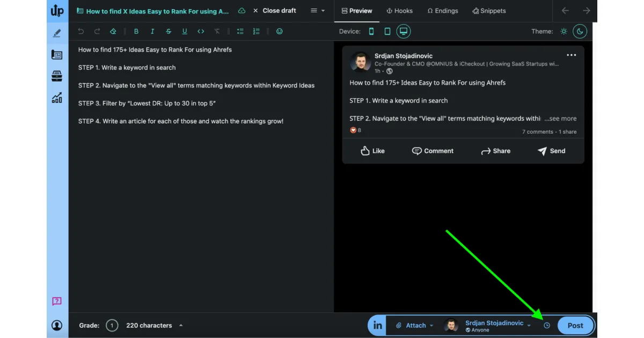Open the AuthoredUp logo home
Viewport: 644px width, 338px height.
tap(57, 11)
